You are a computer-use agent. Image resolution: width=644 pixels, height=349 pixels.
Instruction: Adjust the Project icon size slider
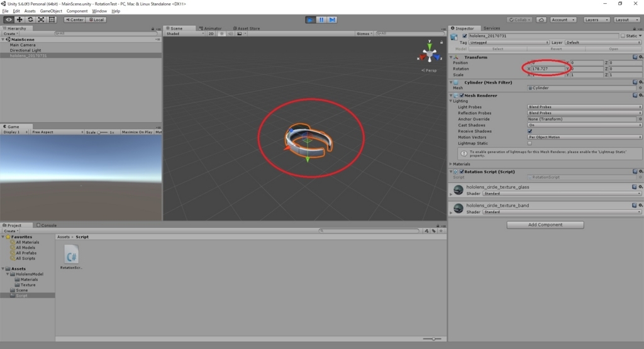432,339
